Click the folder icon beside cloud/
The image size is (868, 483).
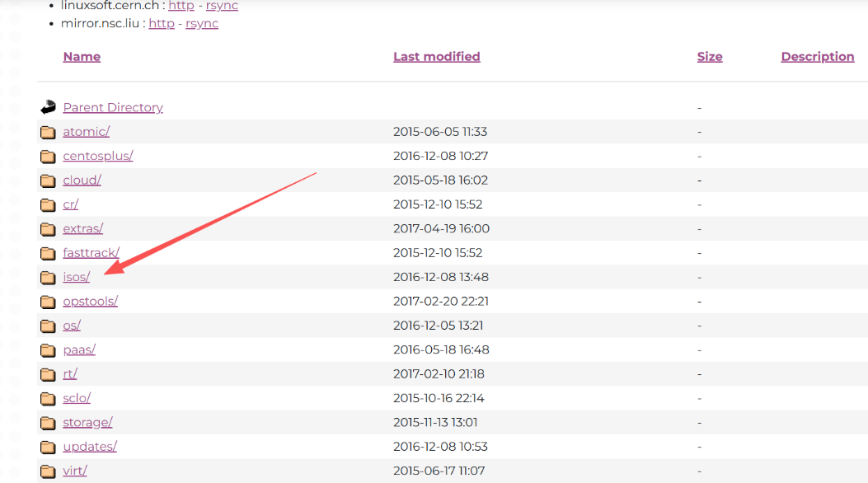pos(48,181)
